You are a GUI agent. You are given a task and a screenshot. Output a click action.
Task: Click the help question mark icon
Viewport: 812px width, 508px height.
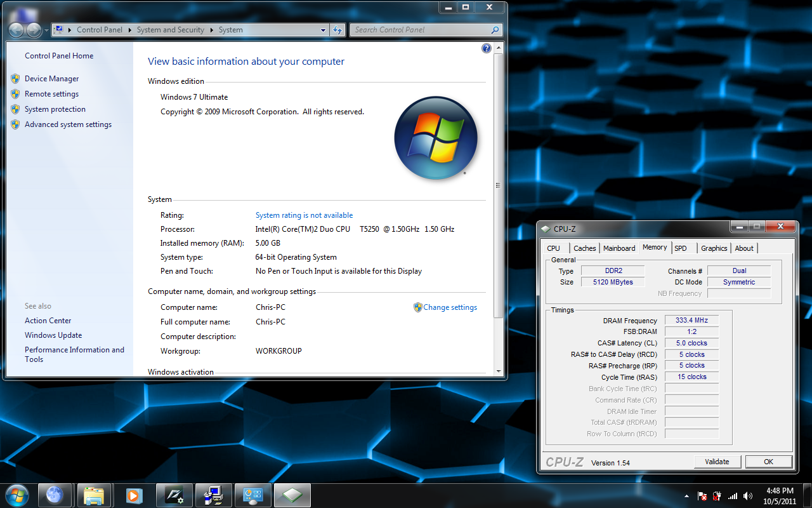(x=487, y=48)
